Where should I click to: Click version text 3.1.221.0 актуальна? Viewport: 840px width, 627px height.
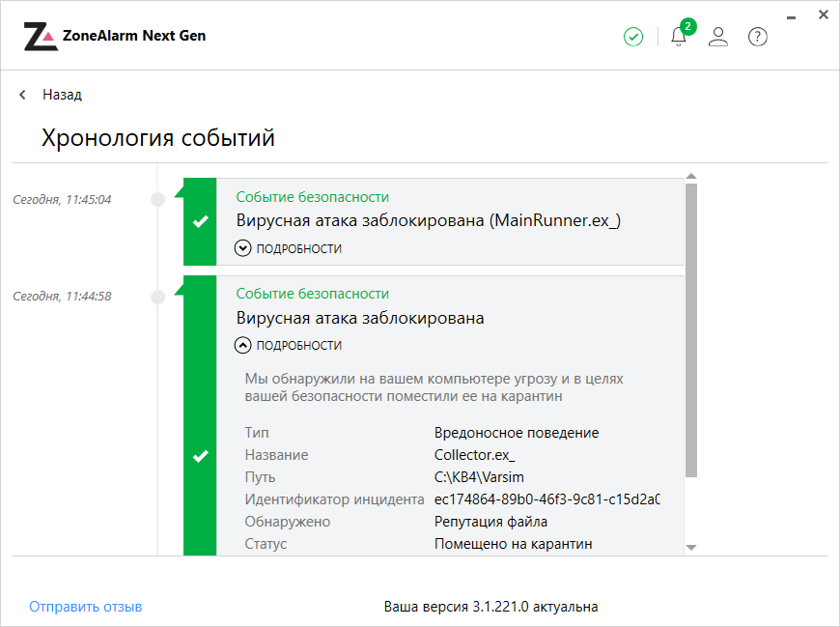490,607
